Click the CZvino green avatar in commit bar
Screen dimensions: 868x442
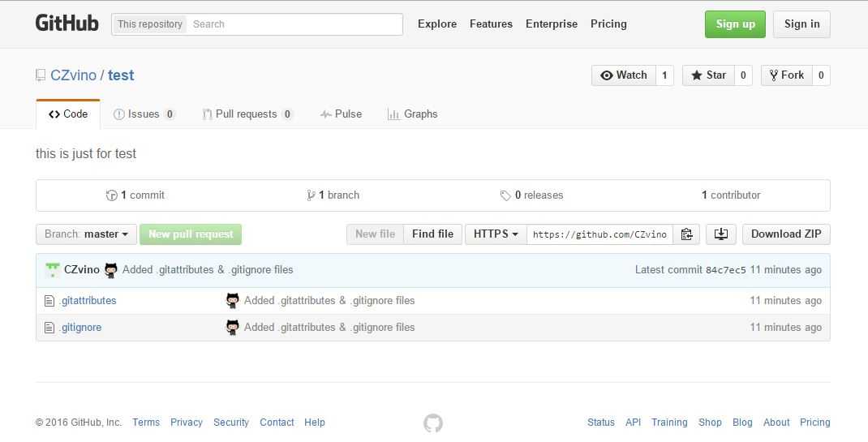click(53, 270)
